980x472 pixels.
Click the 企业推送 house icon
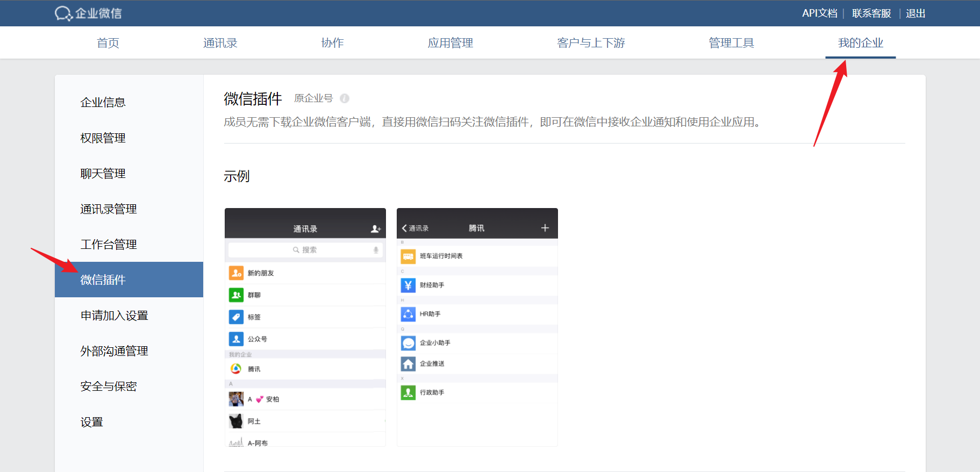pyautogui.click(x=408, y=364)
